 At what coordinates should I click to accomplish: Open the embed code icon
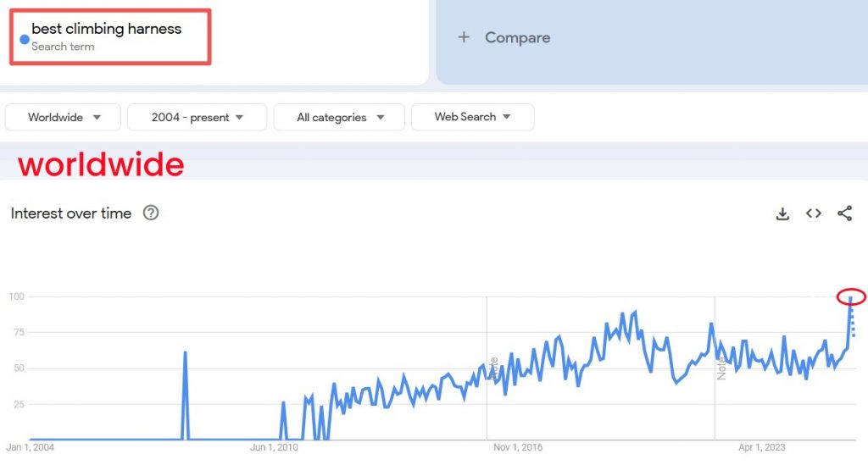814,213
